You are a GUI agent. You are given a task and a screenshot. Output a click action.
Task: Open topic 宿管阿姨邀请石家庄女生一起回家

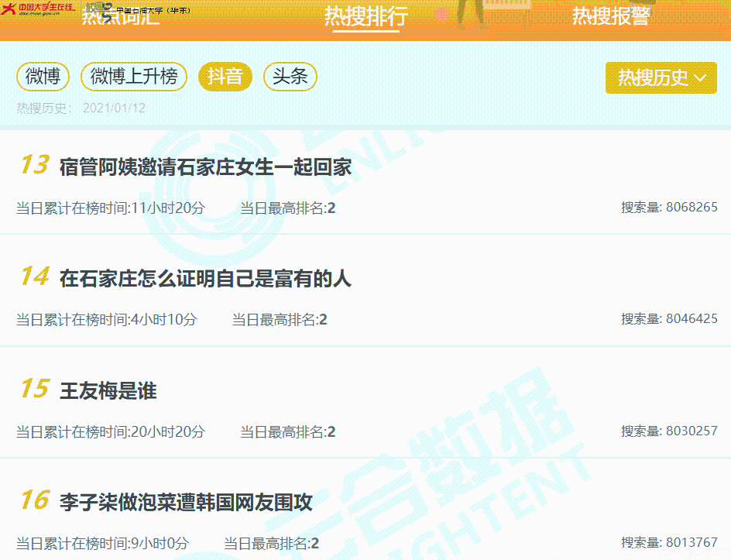click(205, 167)
